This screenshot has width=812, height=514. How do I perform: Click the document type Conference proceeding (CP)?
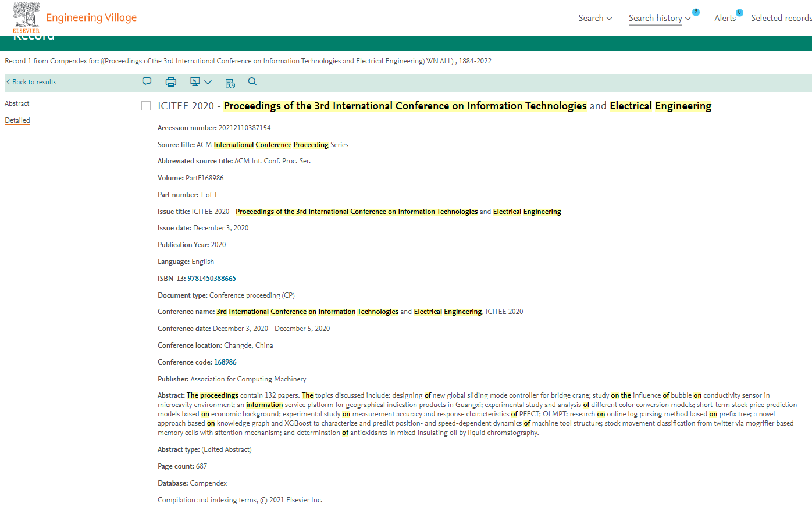point(252,295)
